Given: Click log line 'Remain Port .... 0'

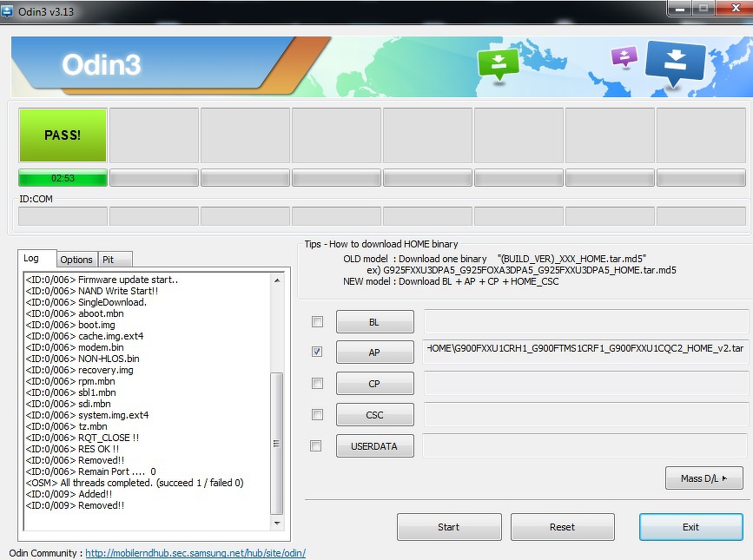Looking at the screenshot, I should [91, 471].
